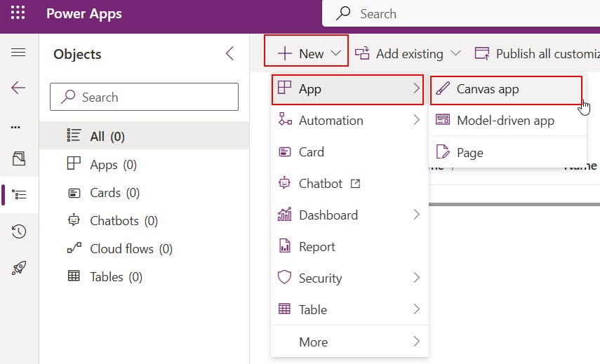The width and height of the screenshot is (600, 364).
Task: Click the Report document icon
Action: (x=284, y=245)
